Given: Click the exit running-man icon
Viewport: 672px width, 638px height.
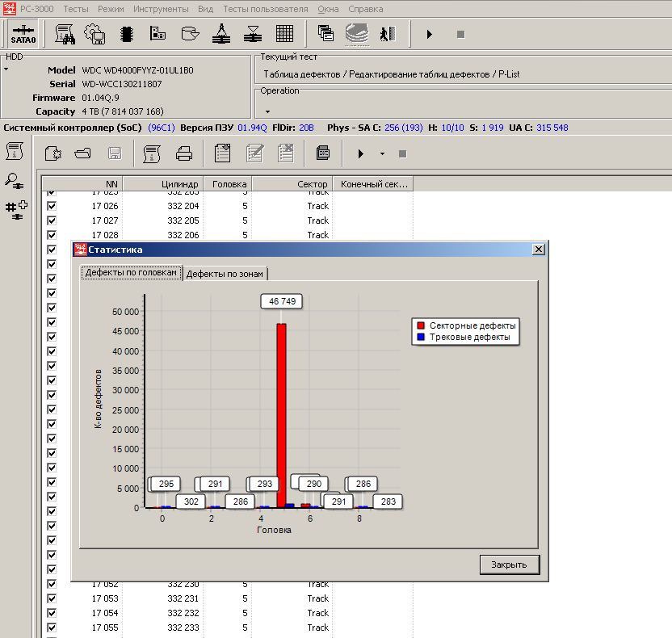Looking at the screenshot, I should [x=388, y=34].
